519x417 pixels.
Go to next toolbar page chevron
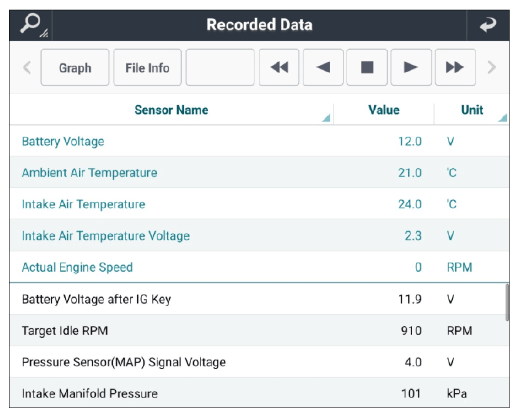[492, 68]
